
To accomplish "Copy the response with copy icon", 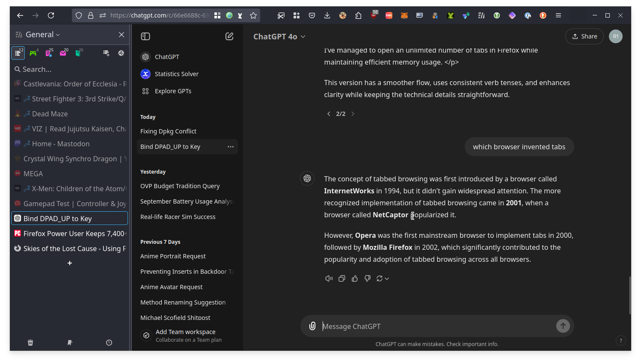I will pyautogui.click(x=342, y=278).
